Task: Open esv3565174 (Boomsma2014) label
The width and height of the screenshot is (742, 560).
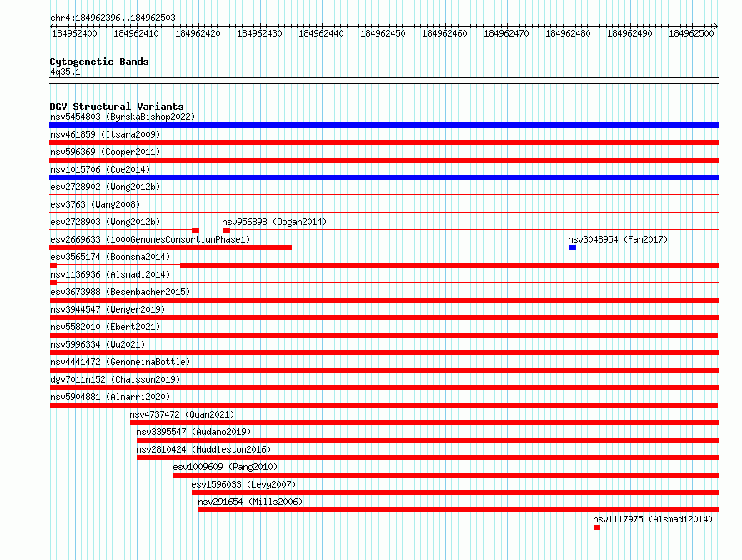Action: pyautogui.click(x=110, y=257)
